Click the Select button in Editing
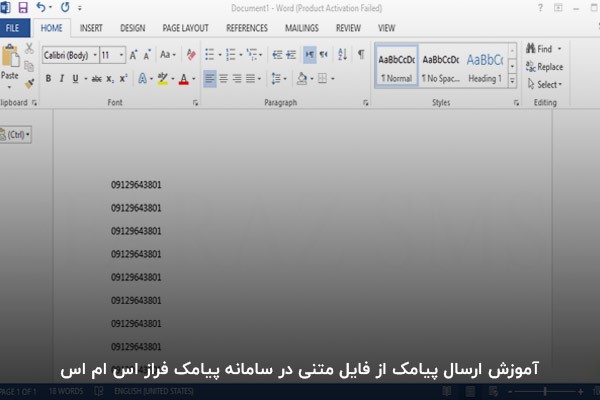 545,84
